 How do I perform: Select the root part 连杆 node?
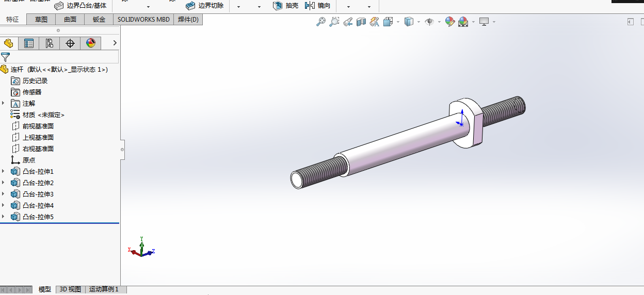pos(54,69)
